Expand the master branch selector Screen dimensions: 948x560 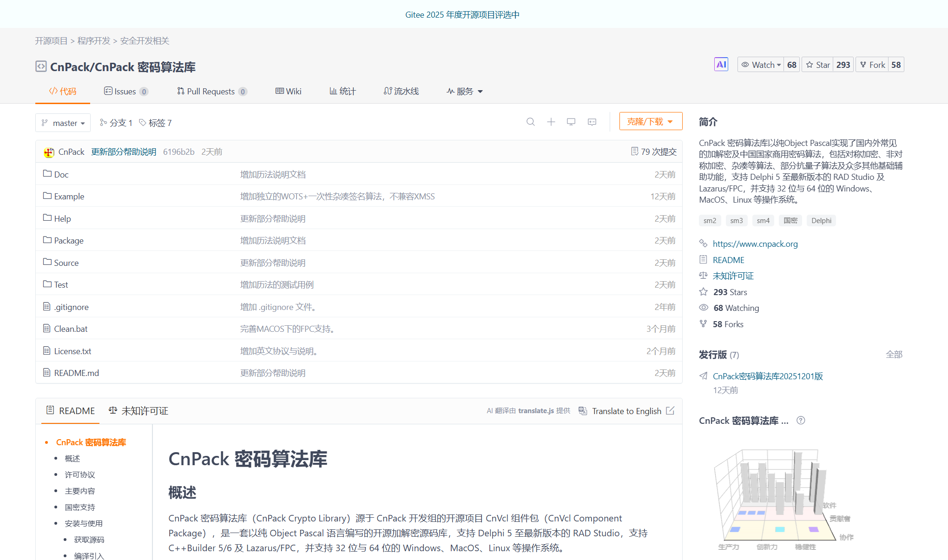click(63, 123)
